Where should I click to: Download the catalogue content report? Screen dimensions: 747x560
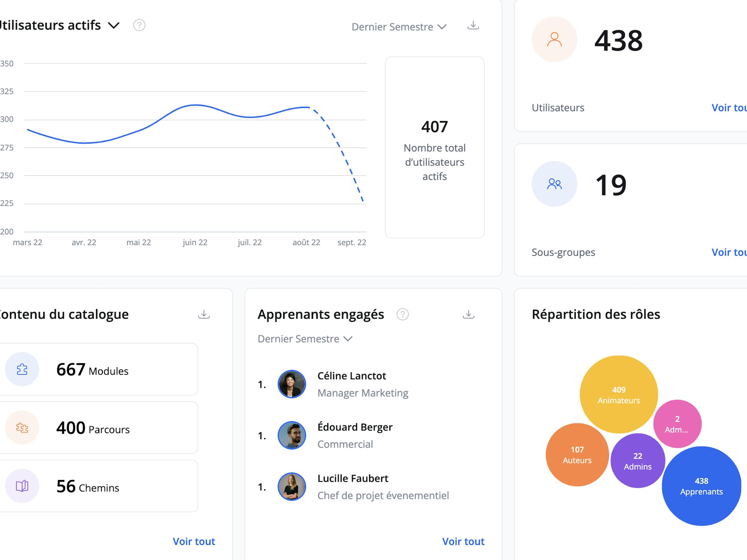coord(204,314)
